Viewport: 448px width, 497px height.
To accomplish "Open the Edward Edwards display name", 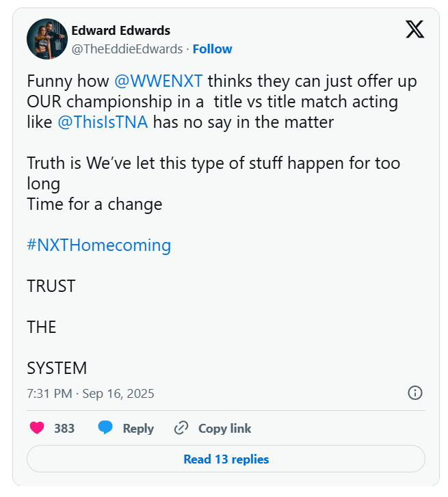I will coord(120,31).
